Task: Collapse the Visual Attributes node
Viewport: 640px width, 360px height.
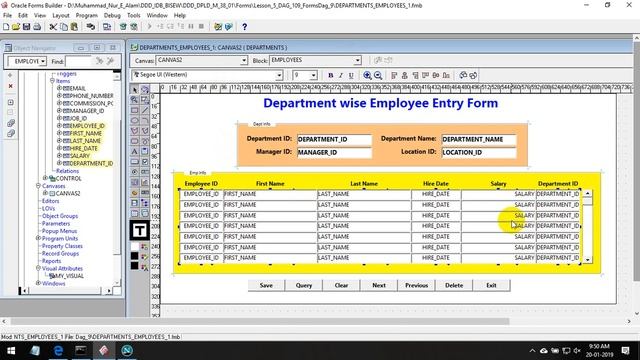Action: 38,269
